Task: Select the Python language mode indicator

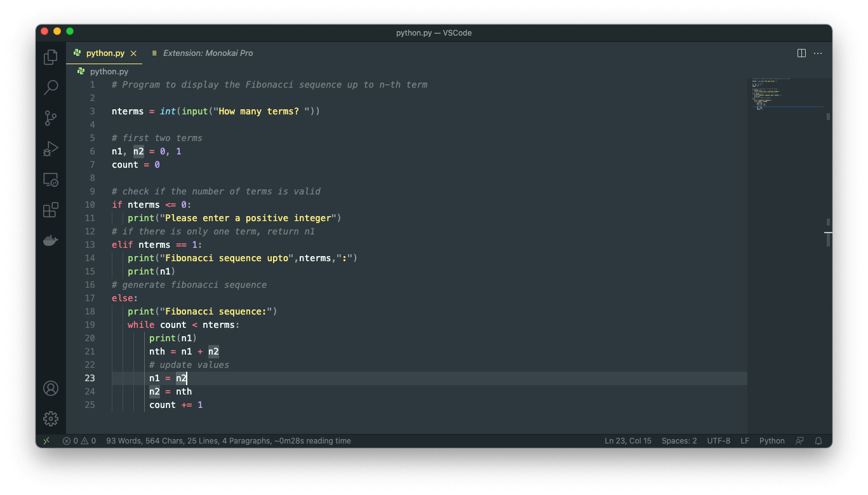Action: click(771, 440)
